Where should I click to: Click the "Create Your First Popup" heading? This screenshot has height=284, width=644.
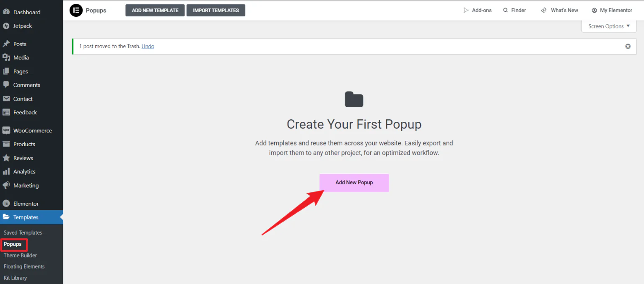pyautogui.click(x=354, y=124)
